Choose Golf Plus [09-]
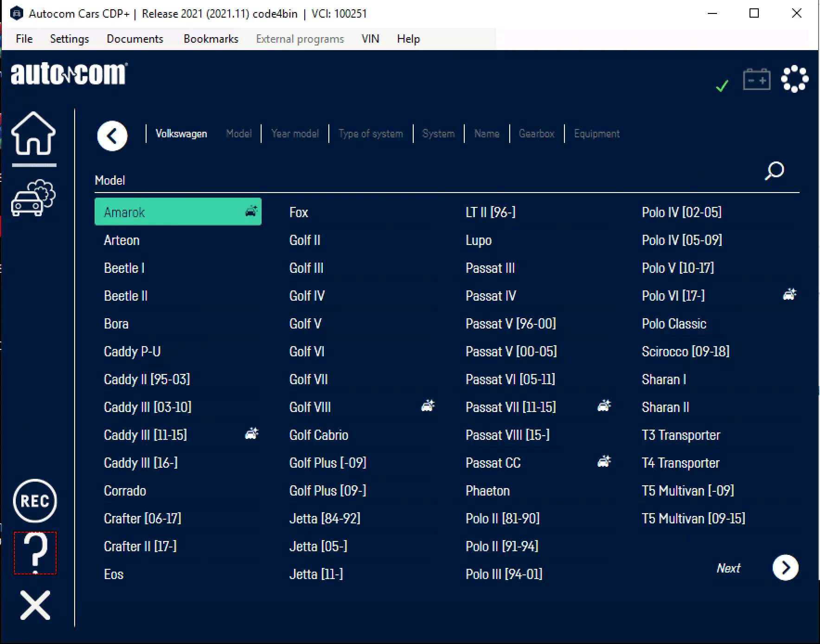This screenshot has height=644, width=820. coord(328,491)
